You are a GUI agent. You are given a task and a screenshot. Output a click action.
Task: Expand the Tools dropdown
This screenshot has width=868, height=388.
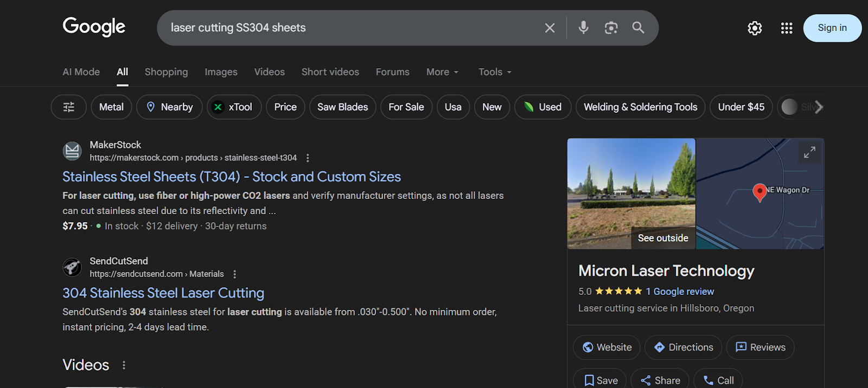click(x=495, y=72)
